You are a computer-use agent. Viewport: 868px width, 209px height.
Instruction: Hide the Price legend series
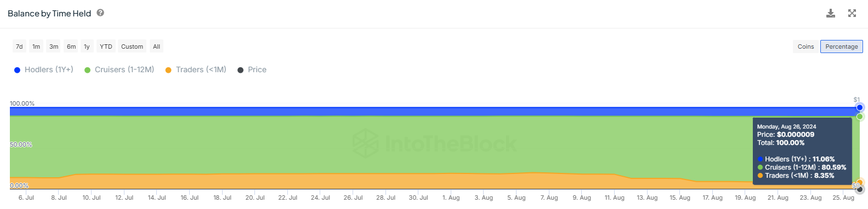252,69
